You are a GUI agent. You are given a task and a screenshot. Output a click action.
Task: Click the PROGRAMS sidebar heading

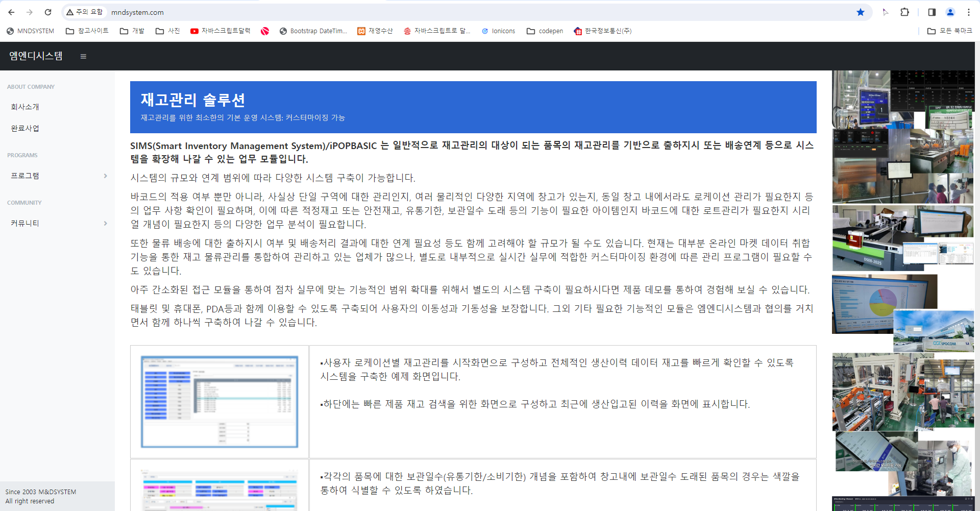(x=22, y=155)
